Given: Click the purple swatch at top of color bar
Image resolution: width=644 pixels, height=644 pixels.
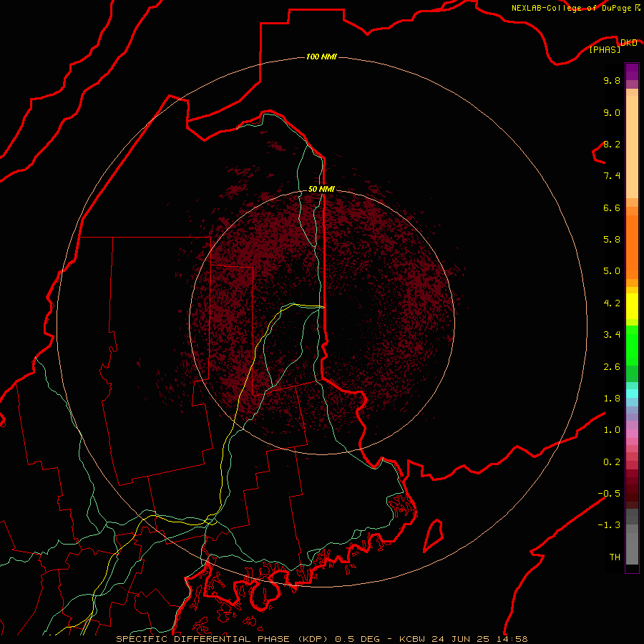Looking at the screenshot, I should click(632, 72).
